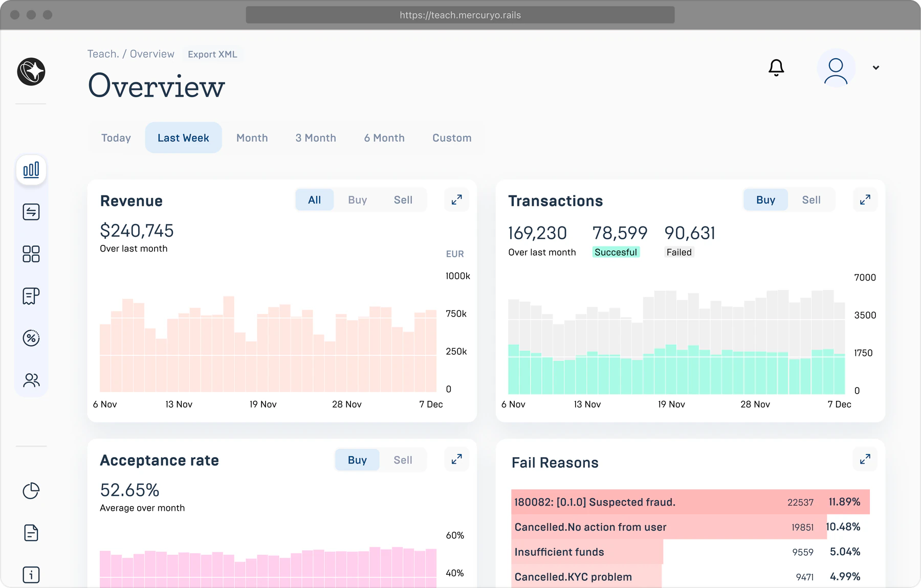Open the percent fees sidebar icon
This screenshot has height=588, width=921.
point(31,338)
